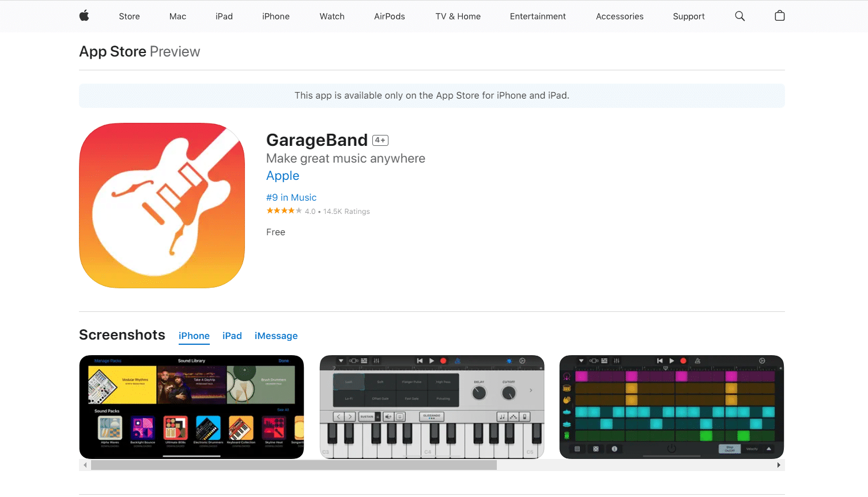This screenshot has width=868, height=497.
Task: Open the TV & Home menu
Action: coord(458,16)
